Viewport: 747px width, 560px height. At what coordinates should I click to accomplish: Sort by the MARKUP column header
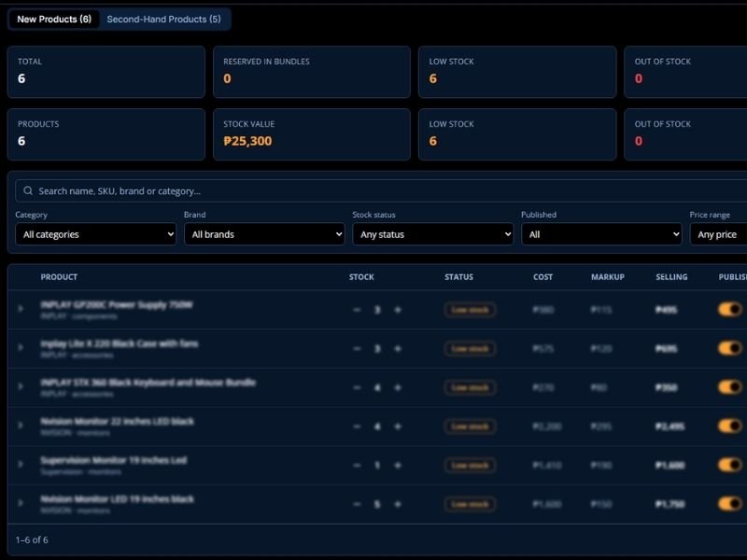608,277
